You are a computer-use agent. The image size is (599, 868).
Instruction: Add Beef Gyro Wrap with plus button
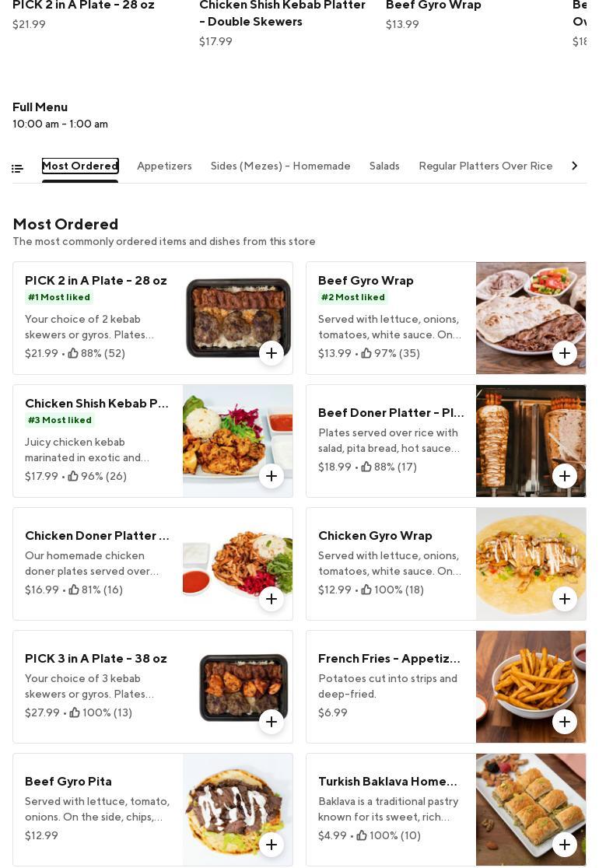click(x=565, y=353)
